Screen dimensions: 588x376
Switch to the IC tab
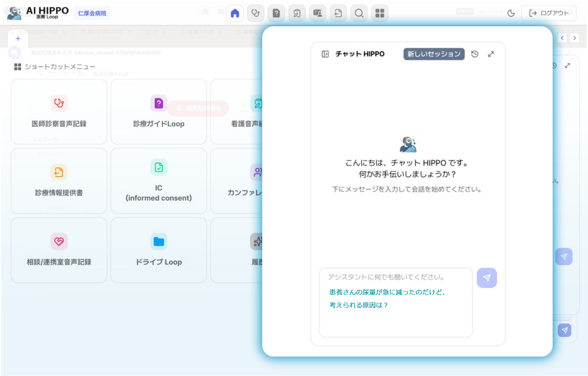point(155,32)
